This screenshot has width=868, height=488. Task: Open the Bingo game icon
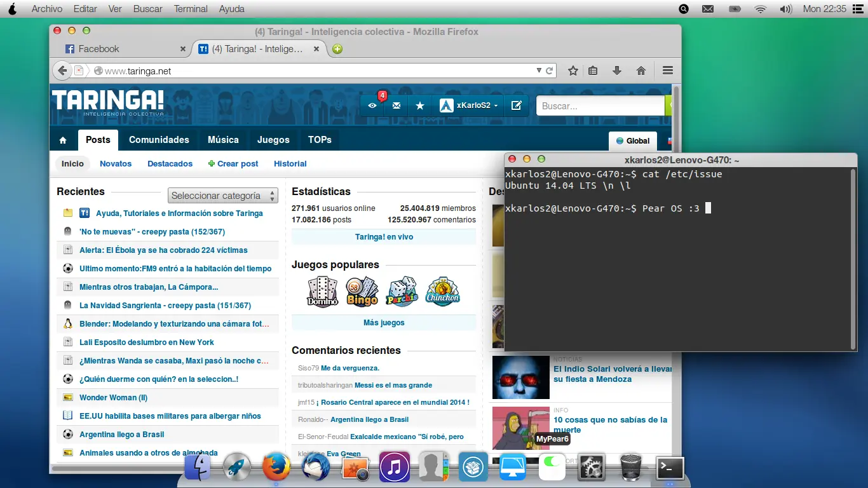point(362,292)
